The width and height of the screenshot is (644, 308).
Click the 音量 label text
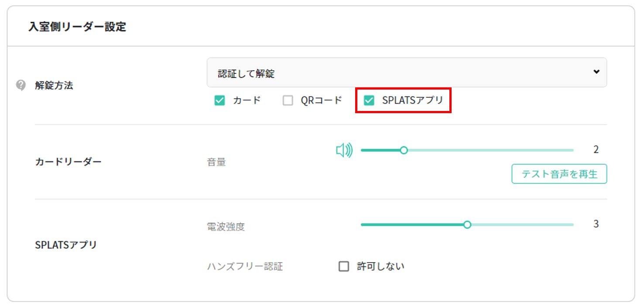point(216,163)
